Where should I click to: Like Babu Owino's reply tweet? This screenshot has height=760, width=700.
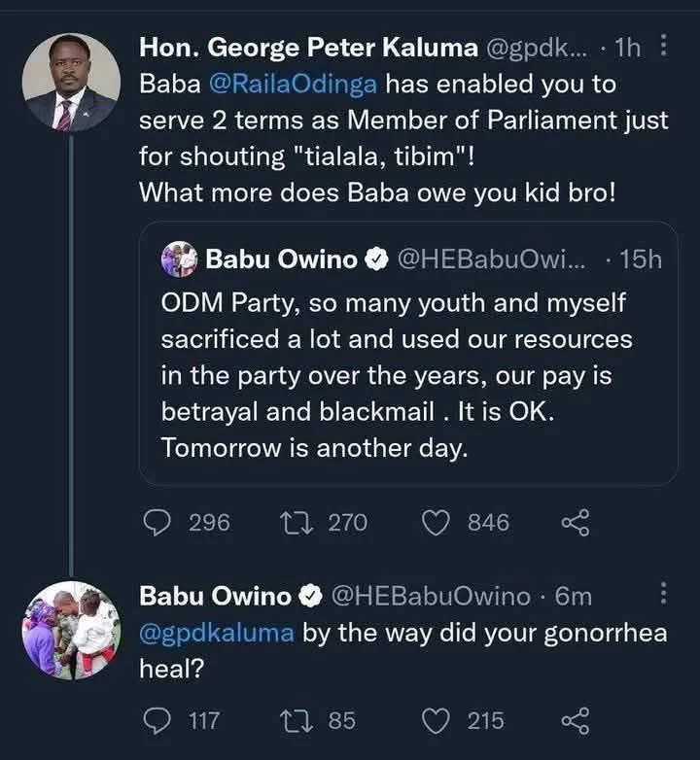tap(435, 720)
